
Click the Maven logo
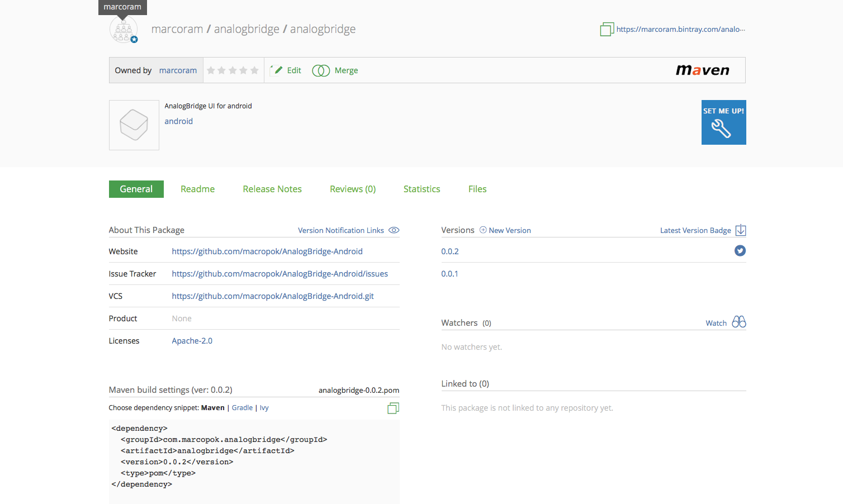point(703,70)
